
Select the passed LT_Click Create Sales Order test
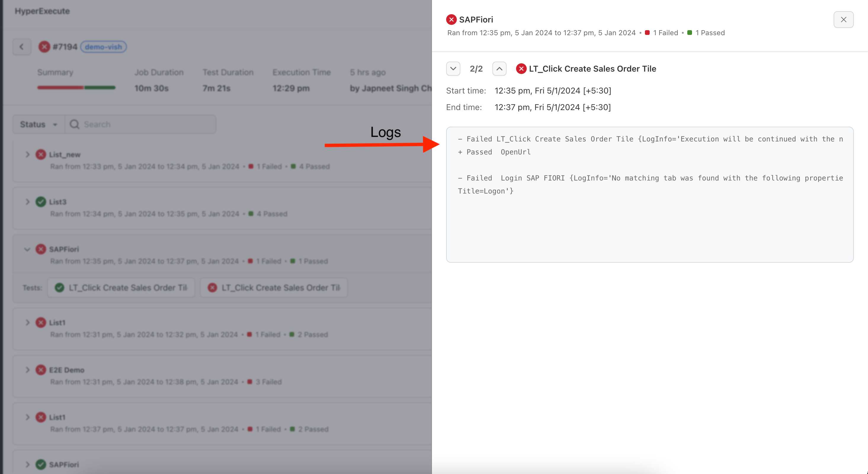(121, 288)
